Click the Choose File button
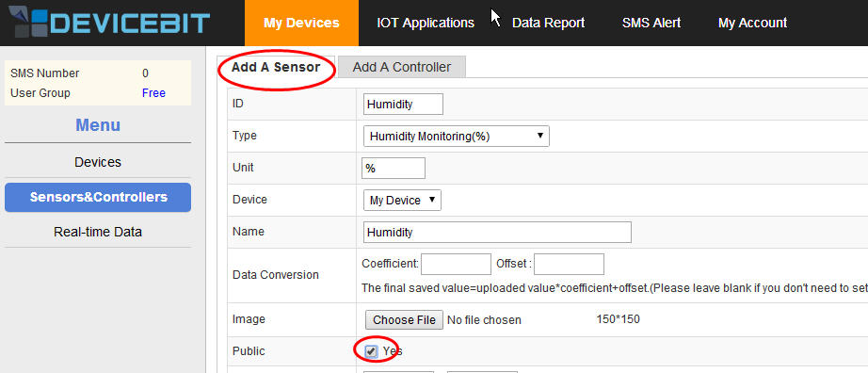Viewport: 868px width, 373px height. tap(404, 320)
